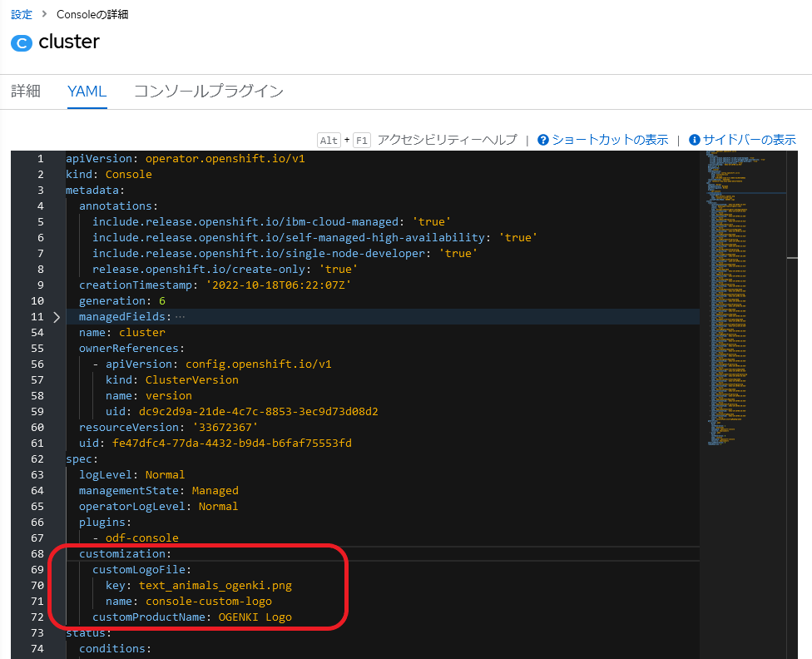This screenshot has width=812, height=659.
Task: Click the generation value 6
Action: 162,301
